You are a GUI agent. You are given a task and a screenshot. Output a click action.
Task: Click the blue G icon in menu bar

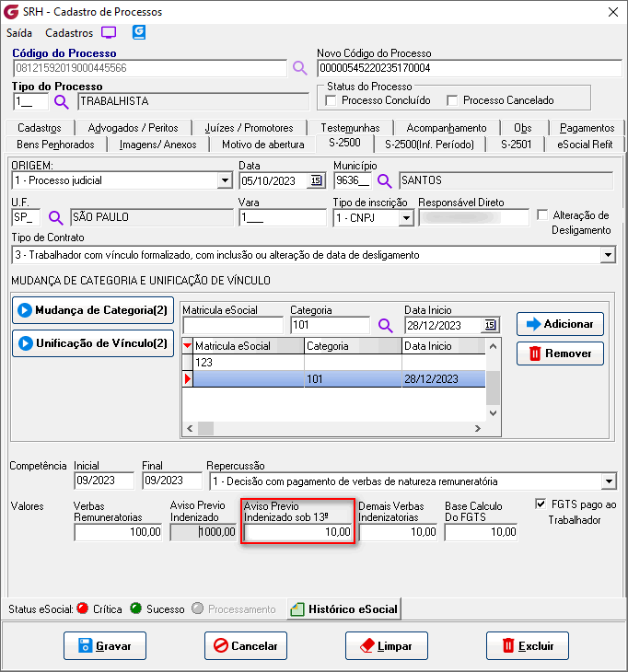[x=139, y=32]
